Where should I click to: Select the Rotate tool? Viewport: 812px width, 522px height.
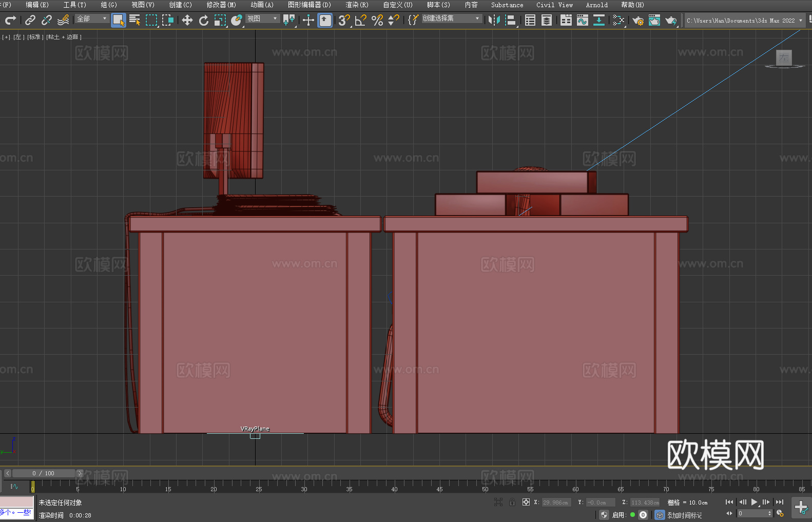204,20
